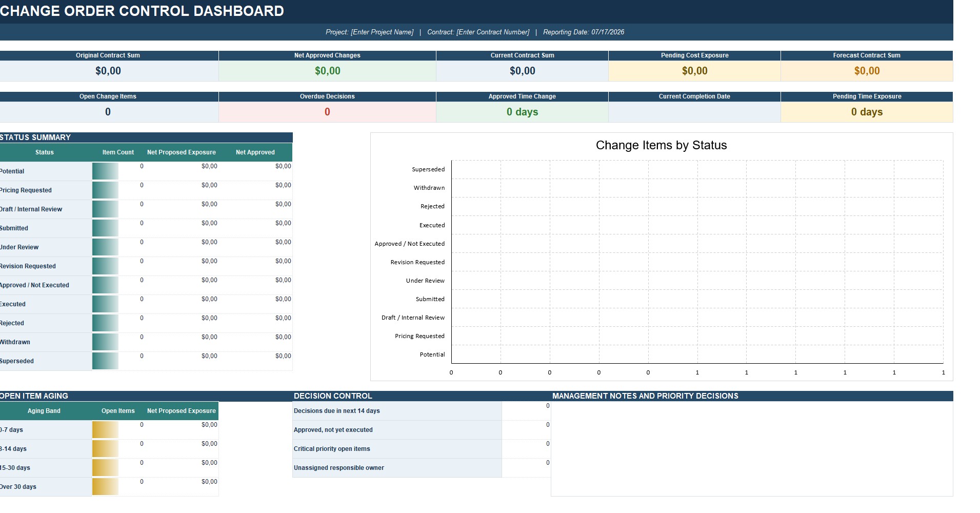Select the Current Contract Sum header

(522, 55)
